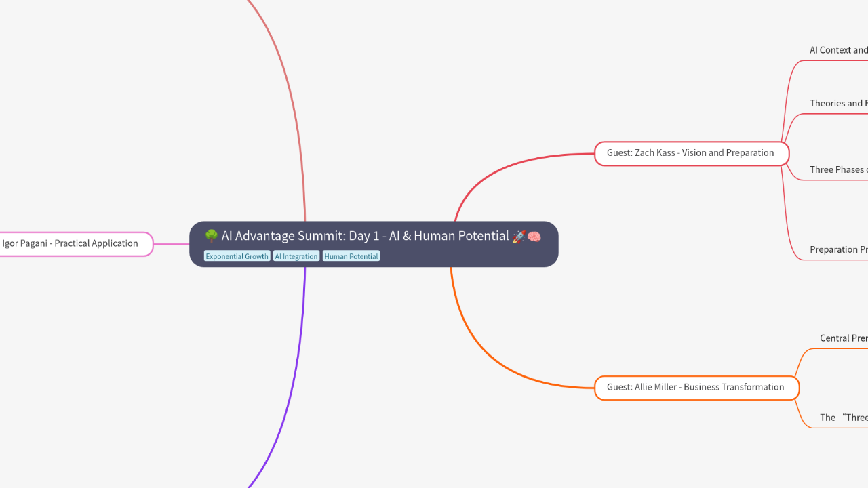Select the 'Exponential Growth' tag

237,256
